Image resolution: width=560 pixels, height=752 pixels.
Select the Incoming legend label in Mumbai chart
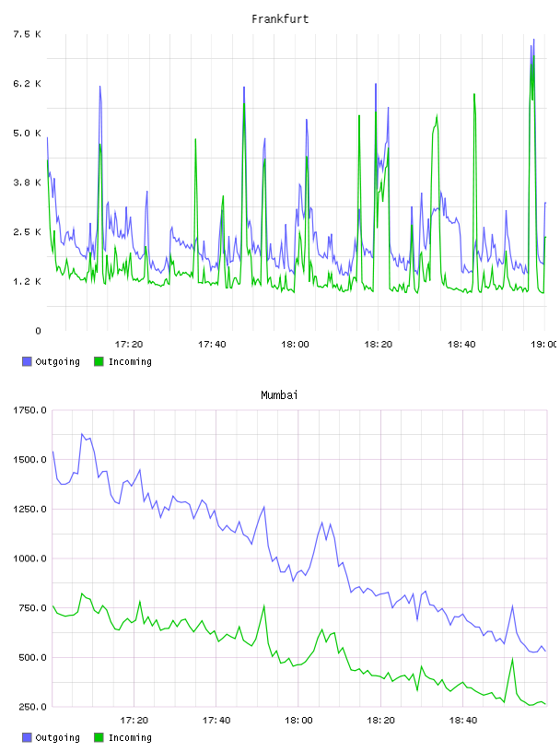(x=130, y=738)
